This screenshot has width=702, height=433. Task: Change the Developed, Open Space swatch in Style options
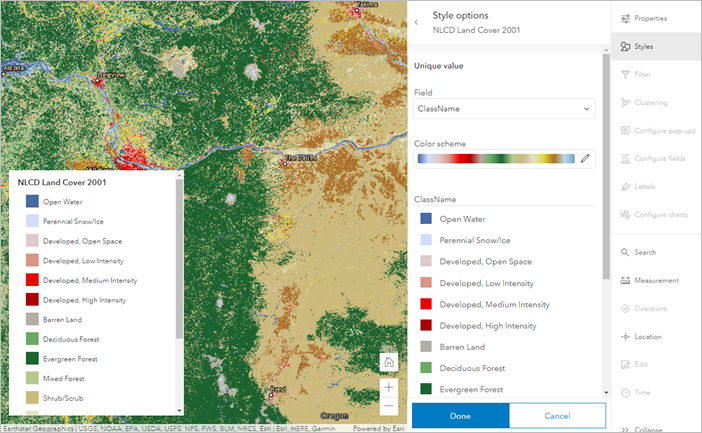click(x=426, y=261)
